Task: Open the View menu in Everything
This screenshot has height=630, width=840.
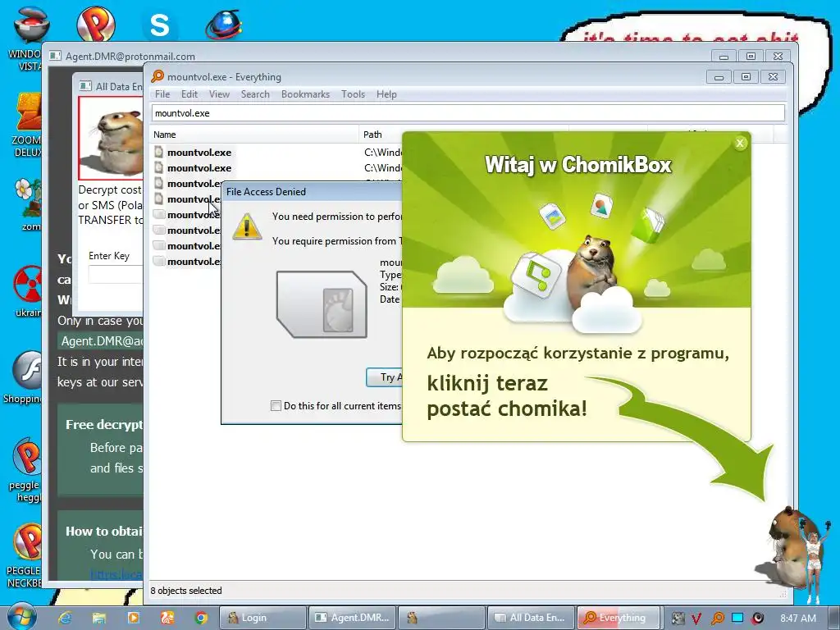Action: point(219,94)
